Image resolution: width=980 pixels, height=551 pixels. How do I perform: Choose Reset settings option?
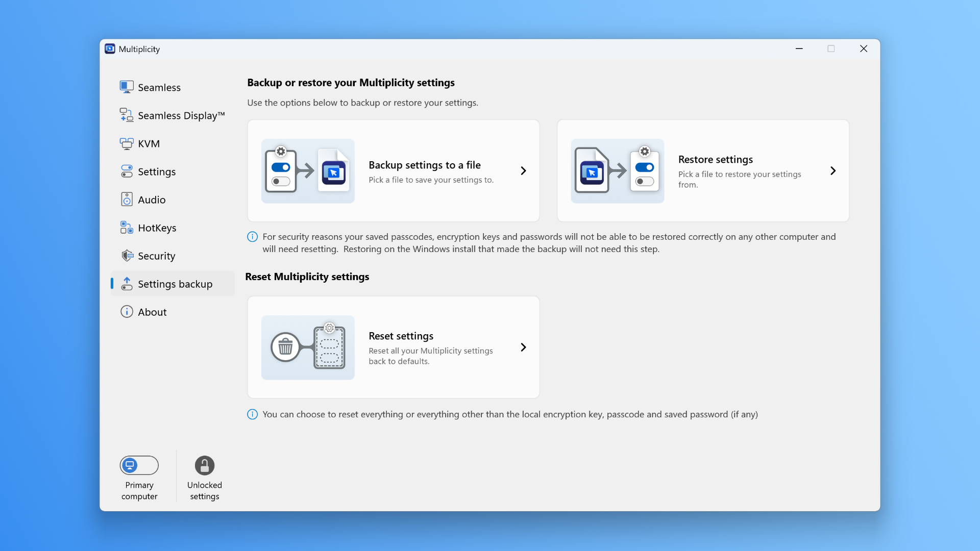(394, 347)
